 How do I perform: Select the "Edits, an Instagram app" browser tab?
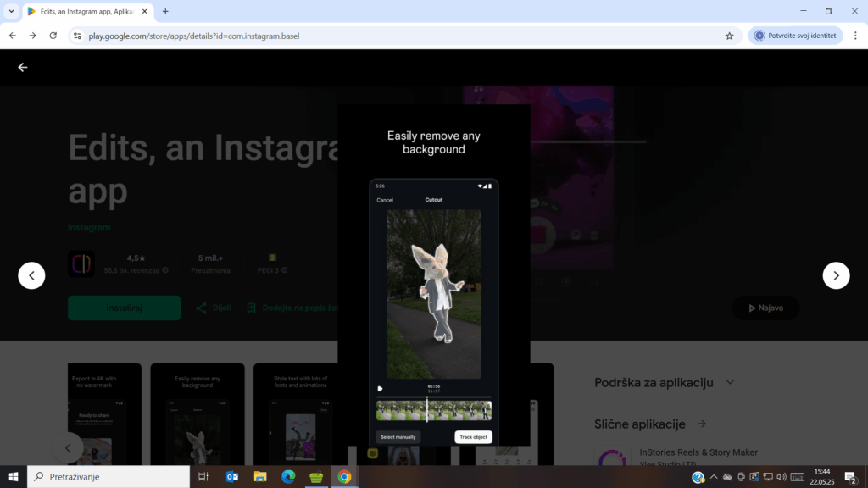[x=87, y=12]
